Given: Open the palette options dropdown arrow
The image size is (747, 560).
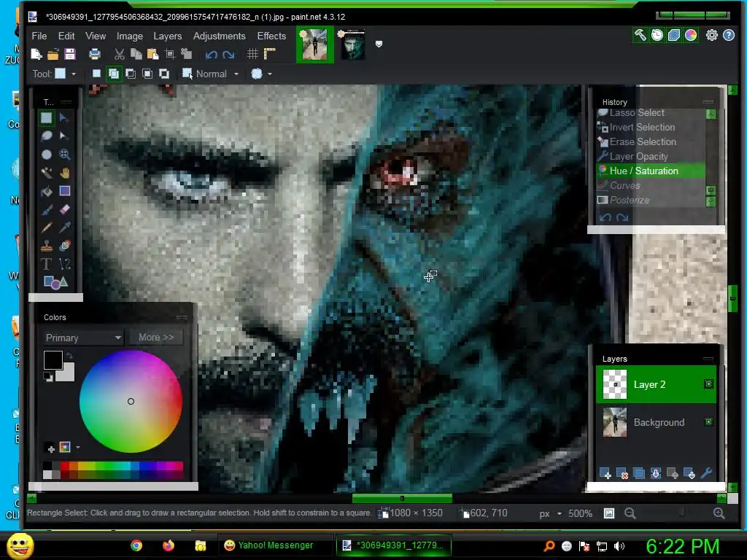Looking at the screenshot, I should (77, 447).
